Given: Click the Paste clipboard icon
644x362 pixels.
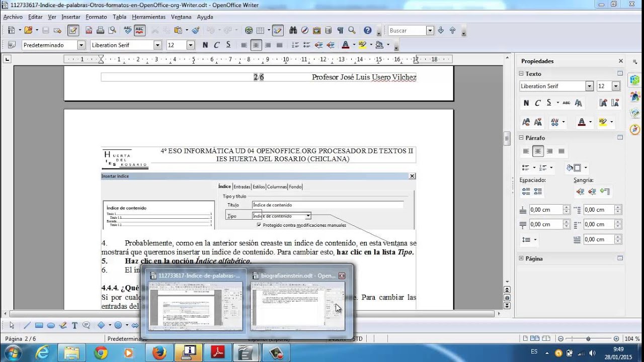Looking at the screenshot, I should click(x=178, y=30).
